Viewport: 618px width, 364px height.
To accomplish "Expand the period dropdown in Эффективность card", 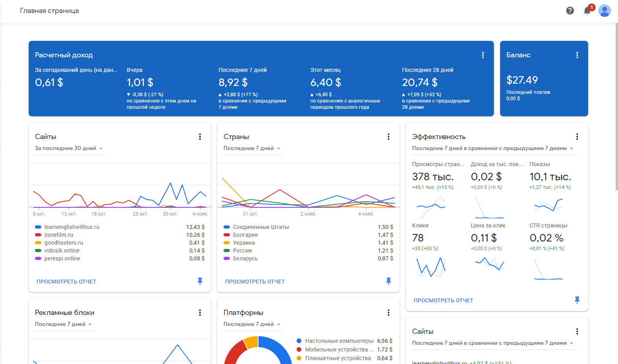I will click(493, 148).
